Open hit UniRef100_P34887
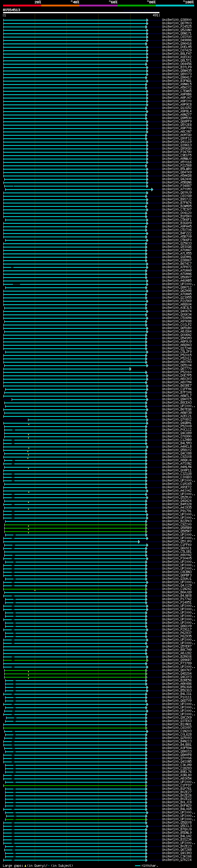The width and height of the screenshot is (197, 868). [176, 186]
